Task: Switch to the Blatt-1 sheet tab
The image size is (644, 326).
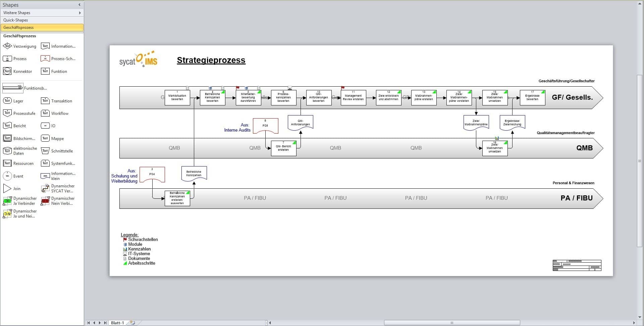Action: 117,323
